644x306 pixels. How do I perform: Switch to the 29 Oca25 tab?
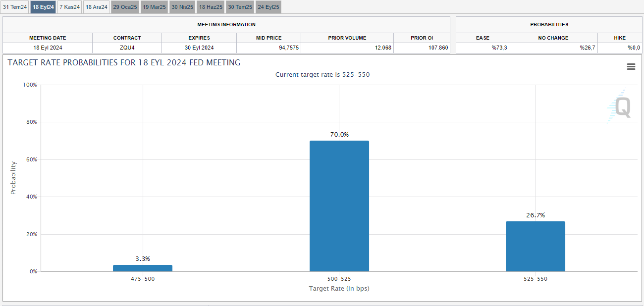[x=125, y=7]
